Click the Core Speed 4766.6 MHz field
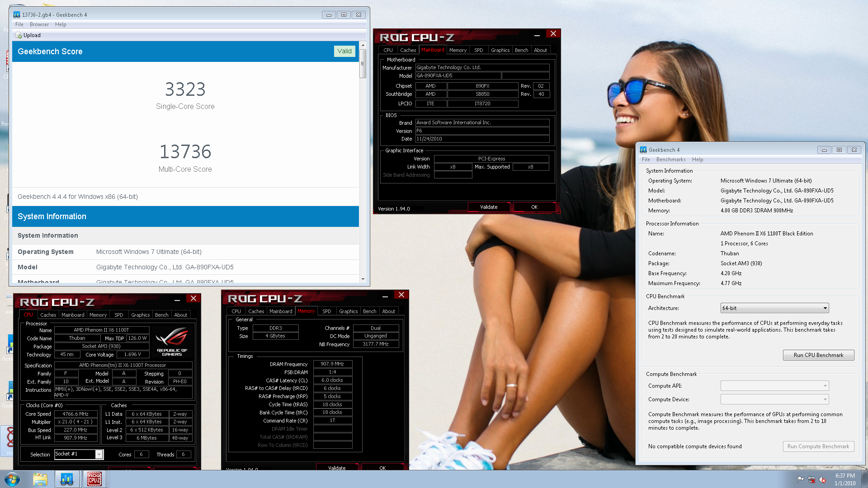 (x=75, y=414)
